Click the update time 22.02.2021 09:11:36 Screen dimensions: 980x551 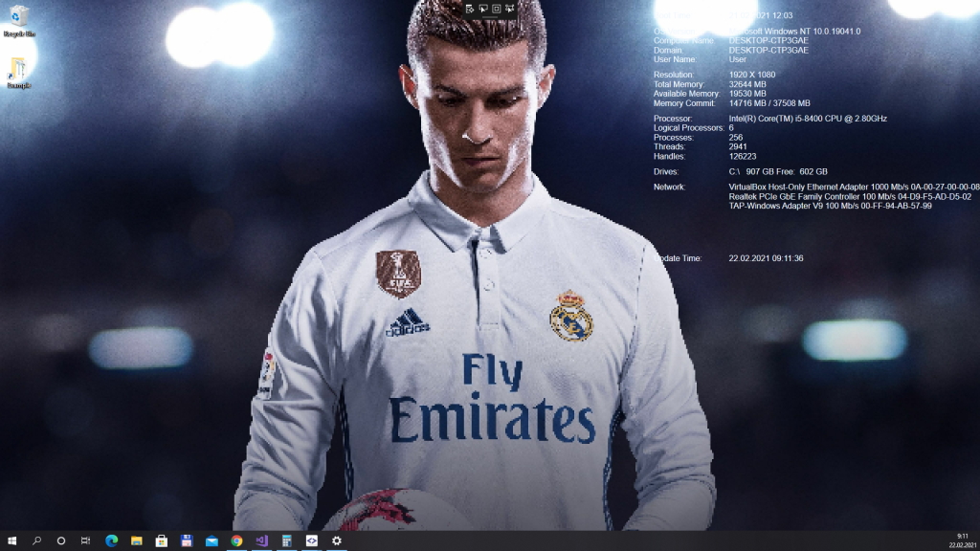(x=766, y=258)
